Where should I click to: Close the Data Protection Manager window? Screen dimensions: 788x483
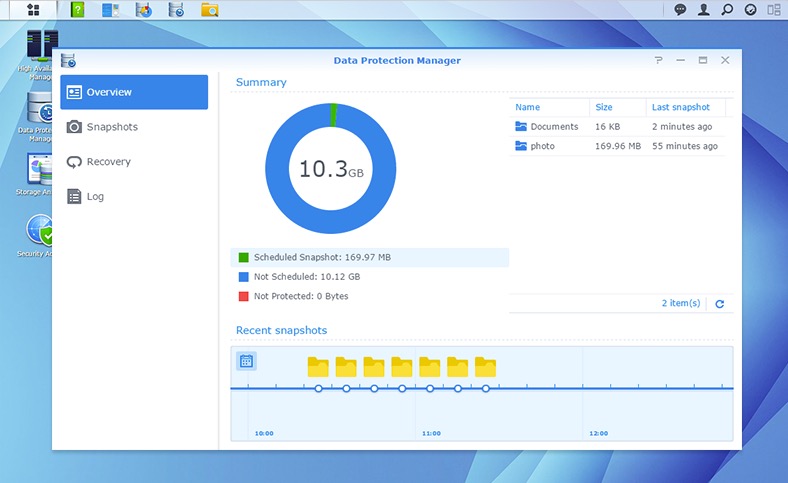725,60
